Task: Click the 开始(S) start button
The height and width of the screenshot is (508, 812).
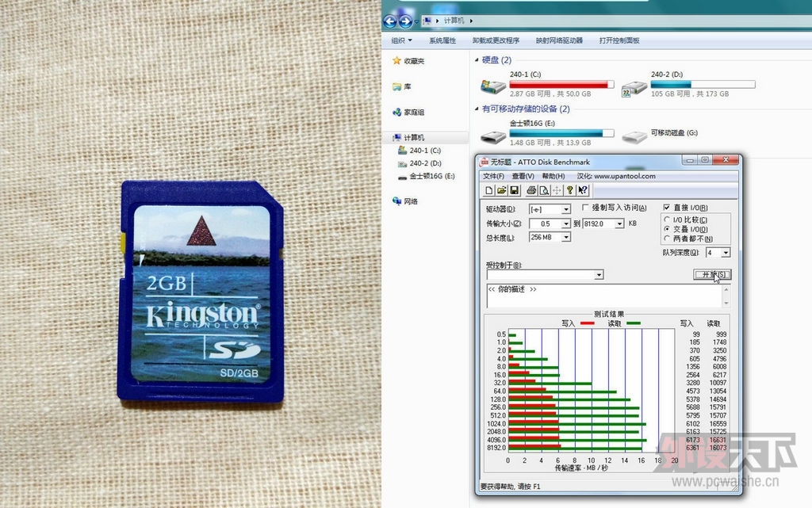Action: click(712, 274)
